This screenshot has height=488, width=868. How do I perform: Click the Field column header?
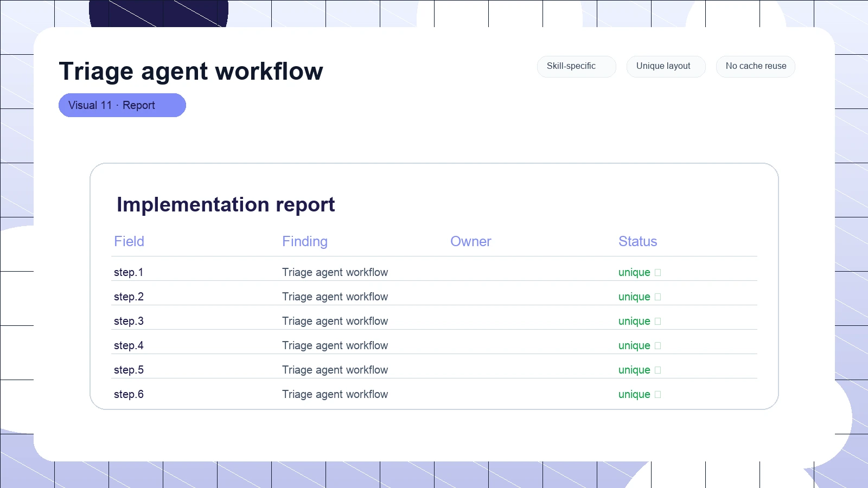point(129,241)
